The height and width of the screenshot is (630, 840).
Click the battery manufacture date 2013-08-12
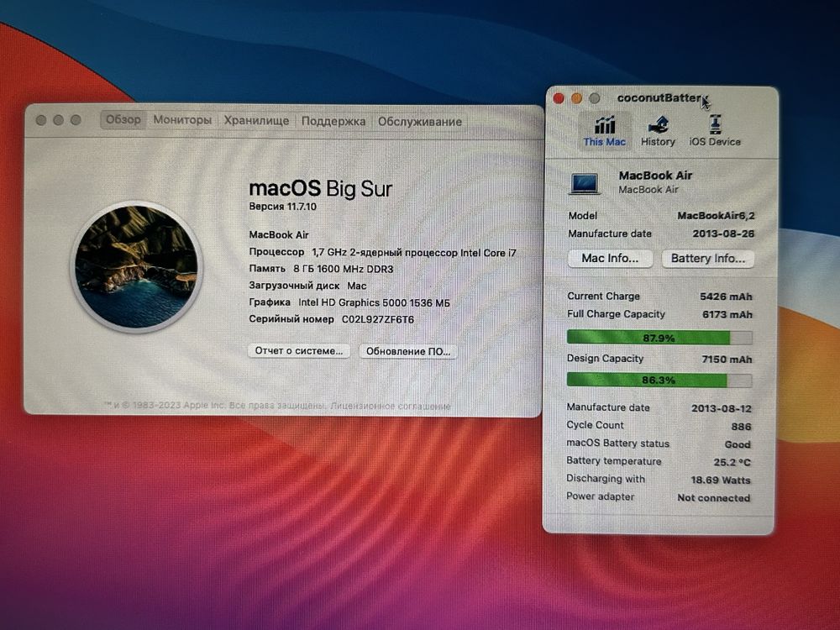(x=721, y=408)
